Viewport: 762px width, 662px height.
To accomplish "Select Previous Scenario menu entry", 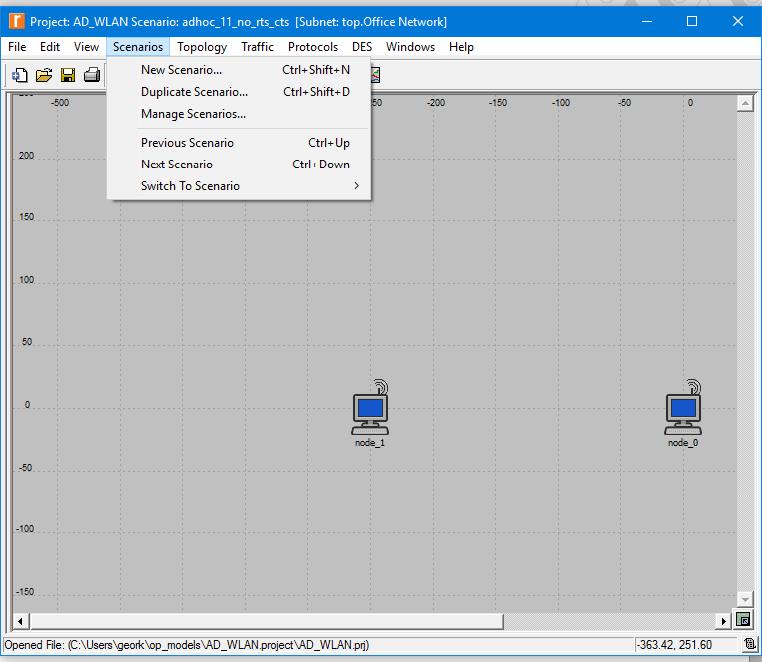I will [239, 143].
